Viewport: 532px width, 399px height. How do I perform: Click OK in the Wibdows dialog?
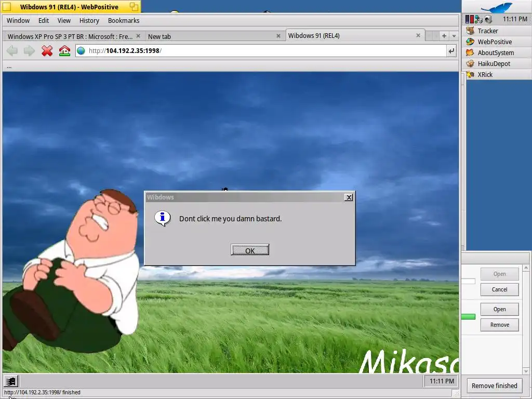(250, 250)
